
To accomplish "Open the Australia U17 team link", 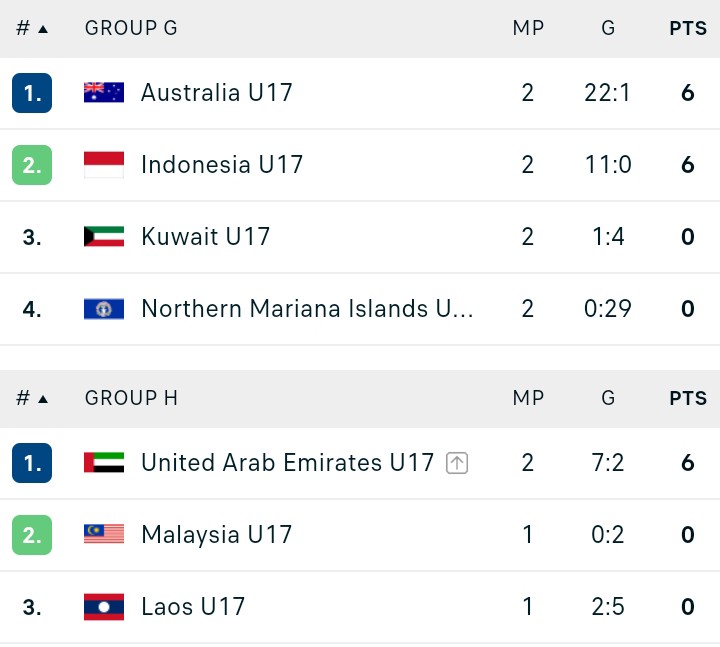I will [x=217, y=93].
